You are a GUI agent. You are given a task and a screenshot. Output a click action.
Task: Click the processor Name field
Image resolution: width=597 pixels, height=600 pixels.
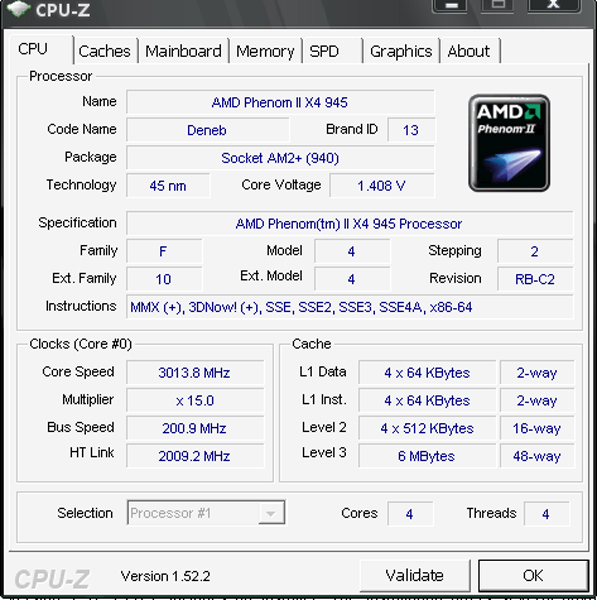tap(280, 102)
